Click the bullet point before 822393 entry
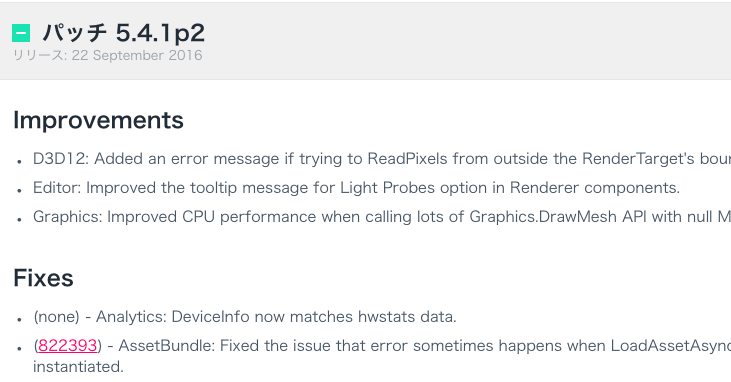 (x=19, y=348)
